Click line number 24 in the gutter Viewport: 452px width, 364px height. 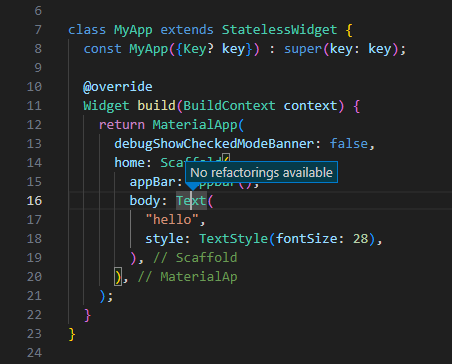(x=34, y=353)
